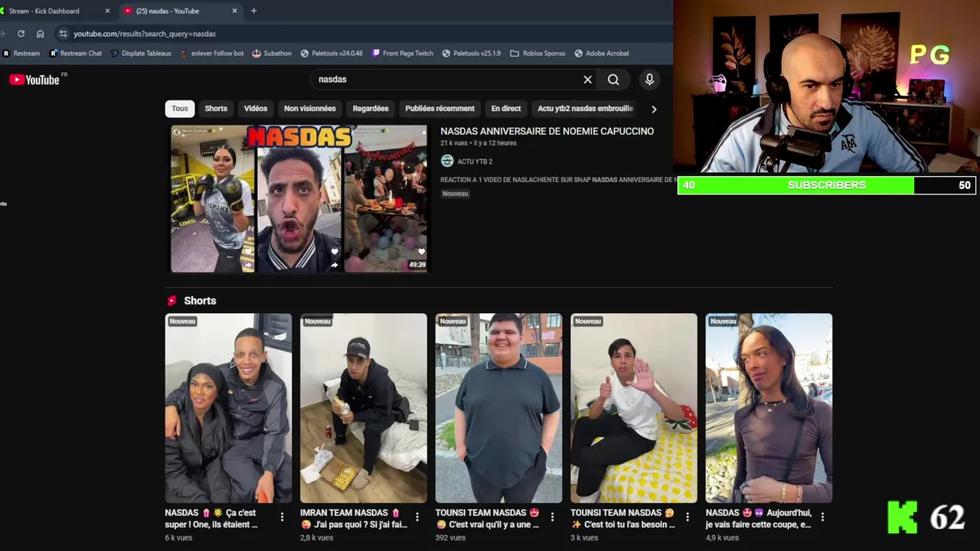The image size is (980, 551).
Task: Open the Subathon bookmark
Action: [x=272, y=54]
